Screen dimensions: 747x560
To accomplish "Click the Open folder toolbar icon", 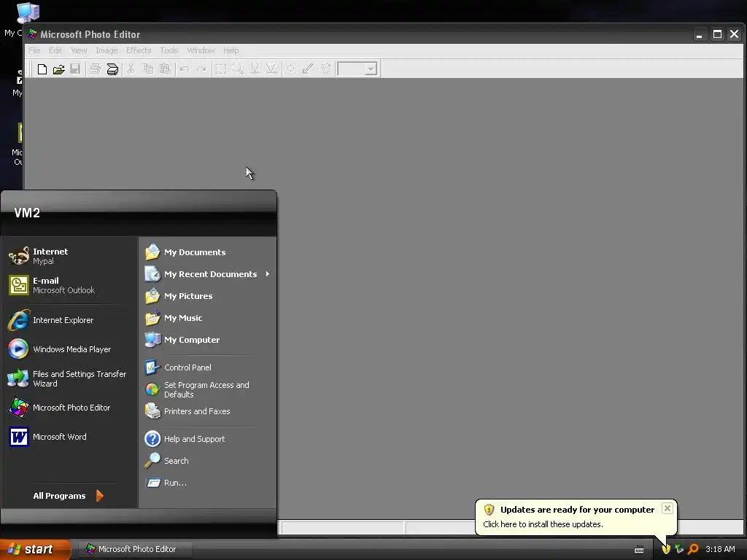I will click(x=58, y=69).
